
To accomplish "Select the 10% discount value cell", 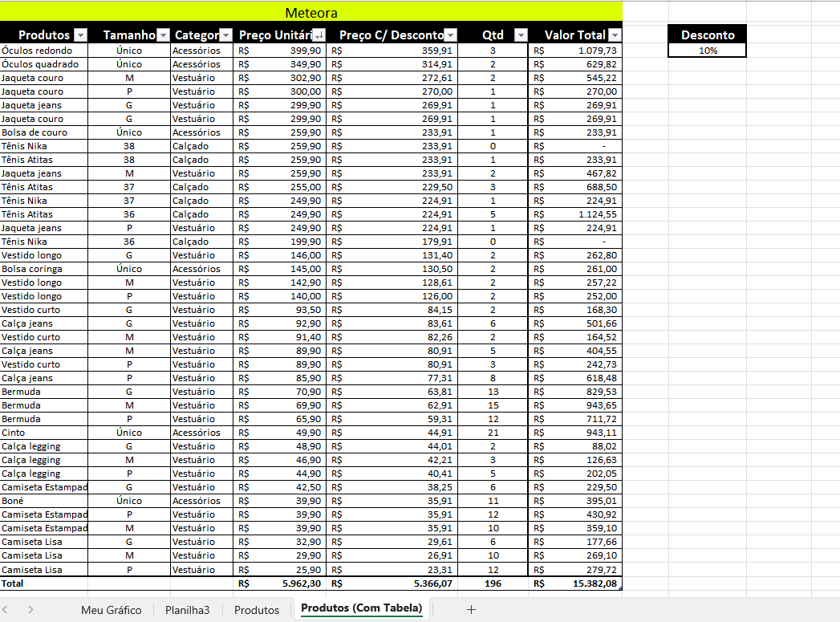I will pyautogui.click(x=707, y=51).
